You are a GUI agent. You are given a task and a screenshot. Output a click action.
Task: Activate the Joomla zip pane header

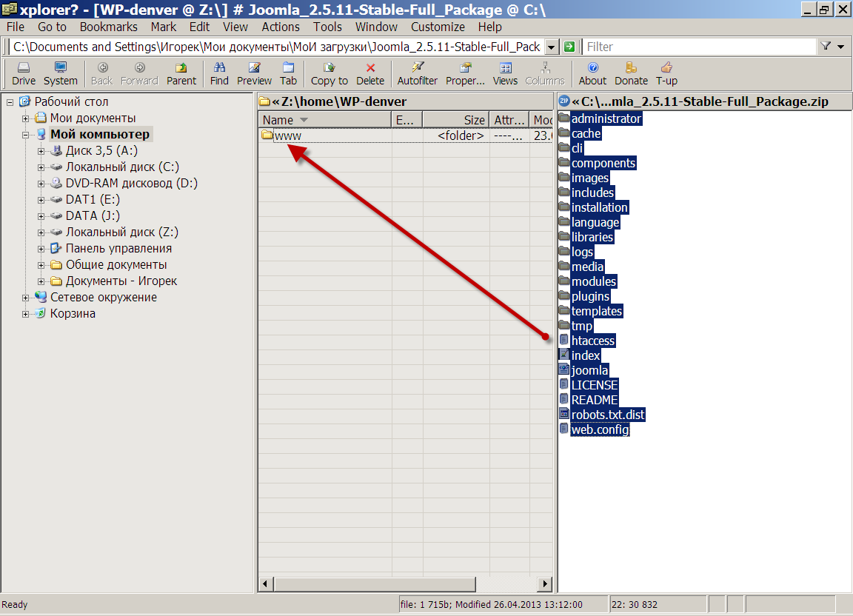click(x=704, y=101)
